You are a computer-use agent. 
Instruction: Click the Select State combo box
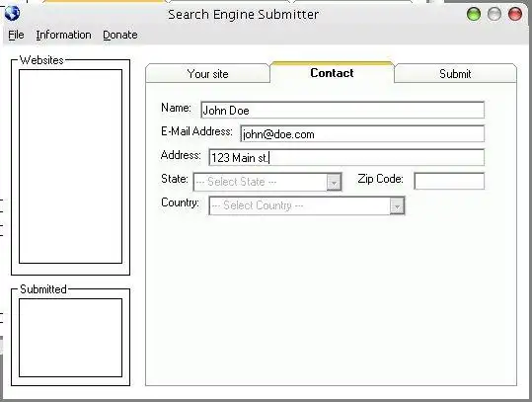click(267, 182)
